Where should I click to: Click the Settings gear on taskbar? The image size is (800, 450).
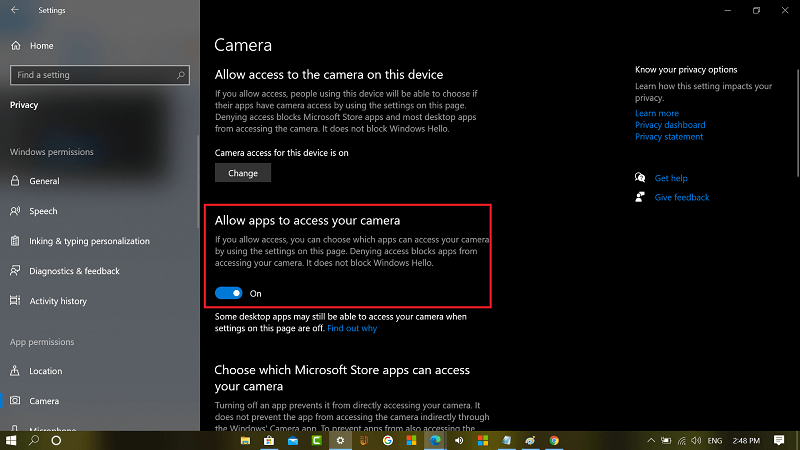pyautogui.click(x=340, y=440)
